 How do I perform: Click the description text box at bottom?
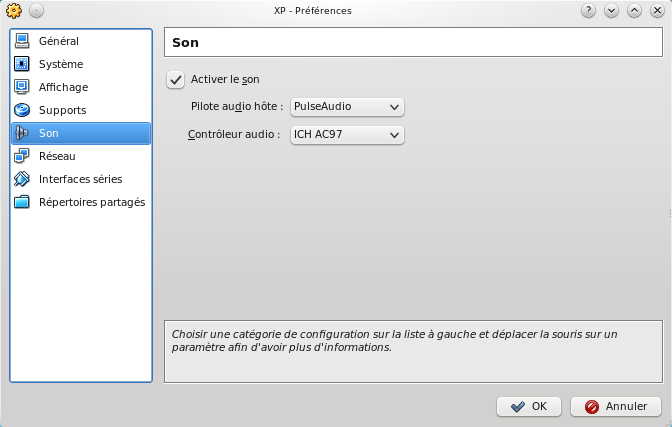tap(412, 351)
